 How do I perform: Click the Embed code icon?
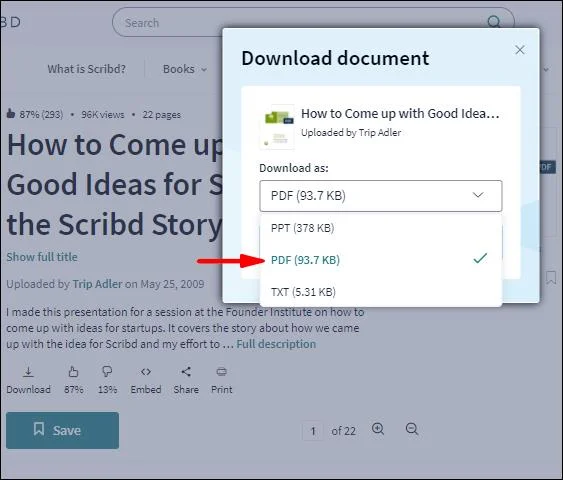click(146, 372)
